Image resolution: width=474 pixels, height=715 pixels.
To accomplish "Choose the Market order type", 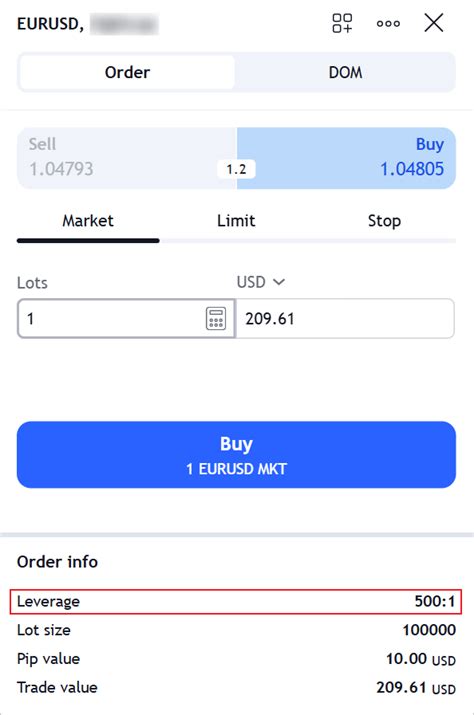I will [x=88, y=221].
